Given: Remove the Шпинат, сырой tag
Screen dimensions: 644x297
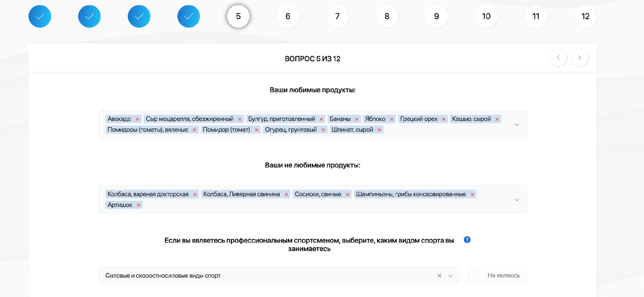Looking at the screenshot, I should coord(379,130).
